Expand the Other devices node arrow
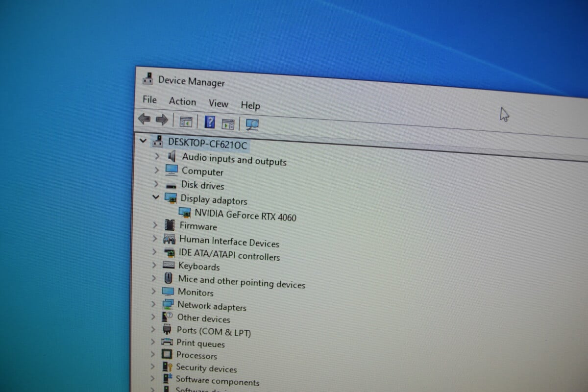The height and width of the screenshot is (392, 588). 153,316
